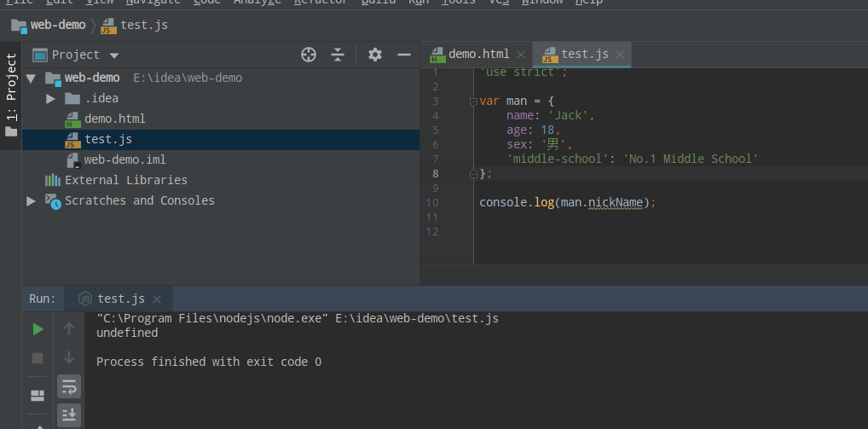The image size is (868, 429).
Task: Click the node.exe command line in console
Action: pos(298,319)
